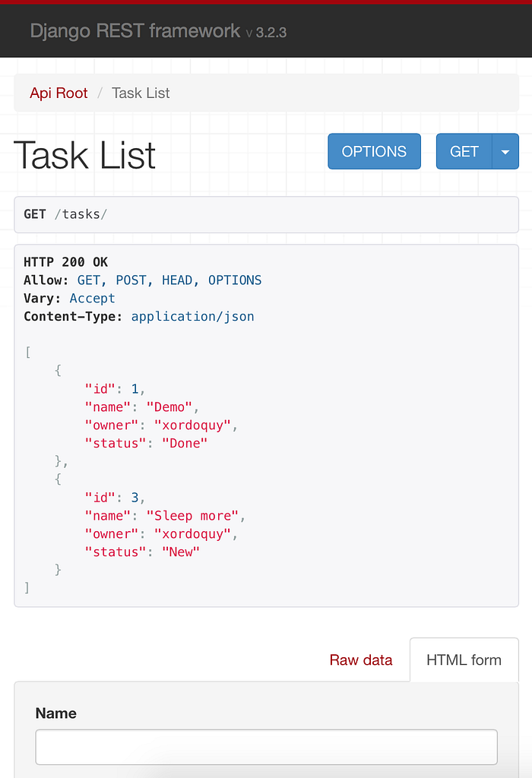Click the Django REST framework title link

click(x=135, y=30)
